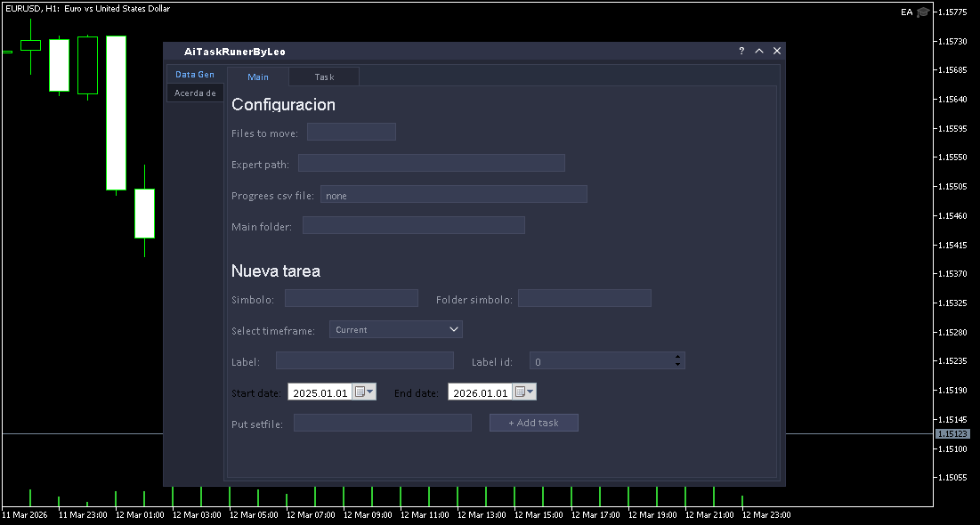This screenshot has width=980, height=525.
Task: Open the Acerda de sidebar section
Action: 195,93
